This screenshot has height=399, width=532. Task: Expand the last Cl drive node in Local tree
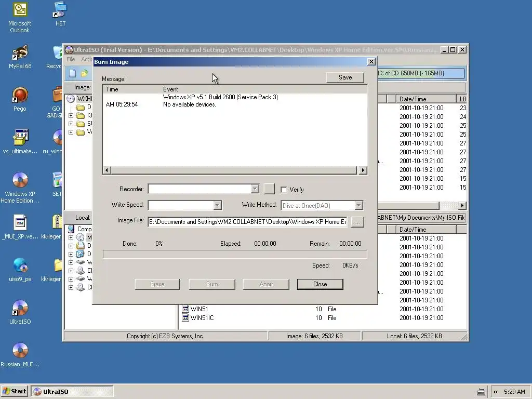(x=71, y=287)
